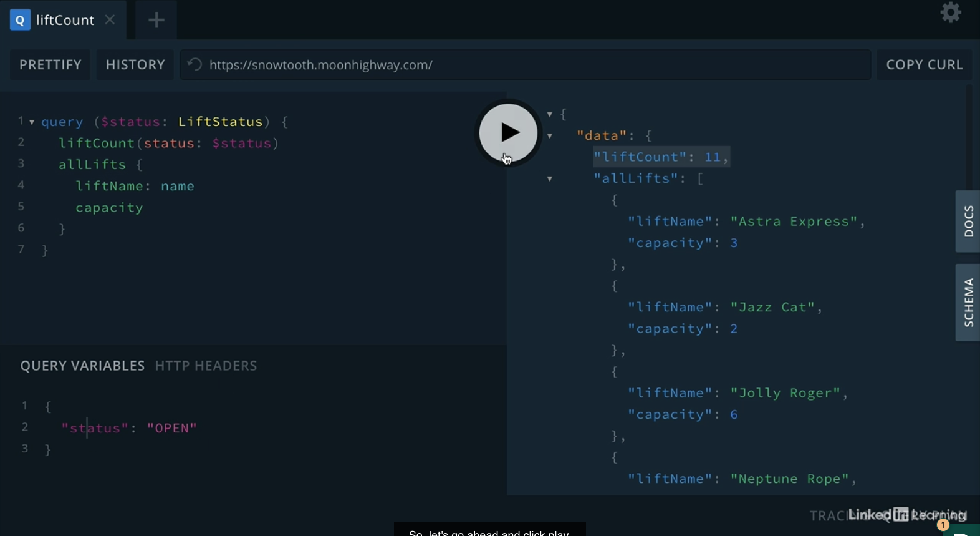The image size is (980, 536).
Task: Collapse the root response object arrow
Action: coord(550,115)
